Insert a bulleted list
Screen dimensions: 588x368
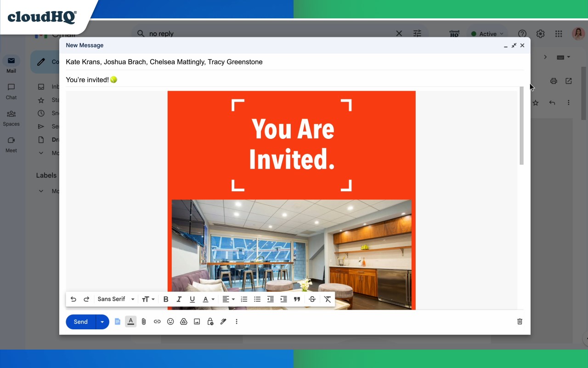257,299
